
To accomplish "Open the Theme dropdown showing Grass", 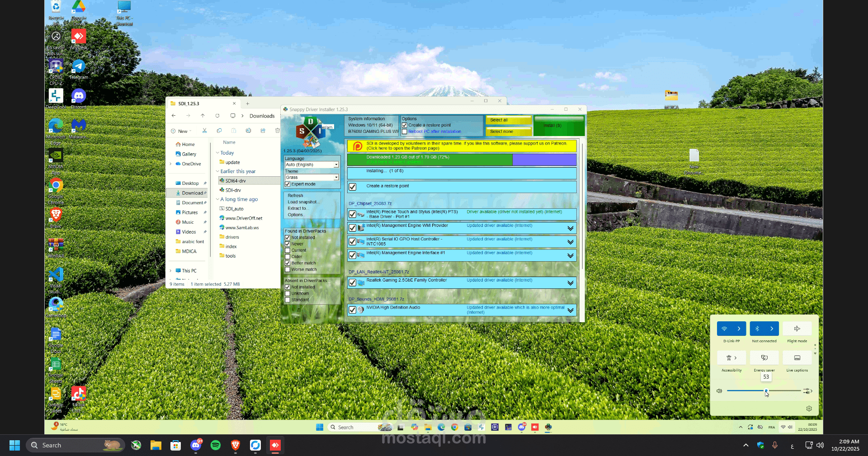I will 311,177.
